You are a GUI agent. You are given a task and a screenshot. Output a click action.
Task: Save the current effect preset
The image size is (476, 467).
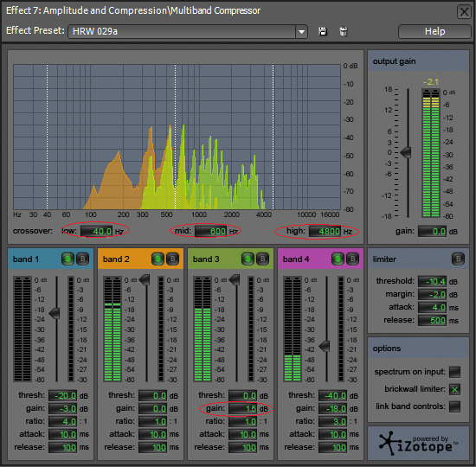click(x=323, y=31)
